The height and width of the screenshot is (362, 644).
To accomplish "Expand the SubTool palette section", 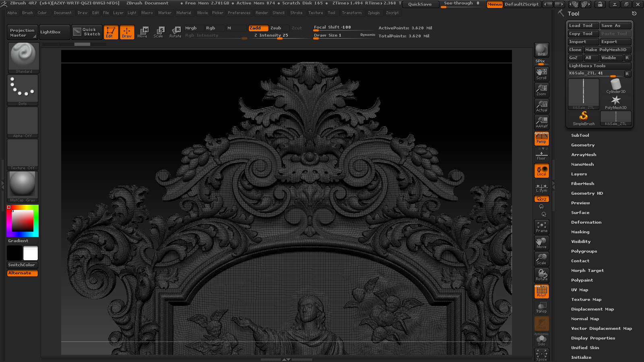I will [x=580, y=136].
